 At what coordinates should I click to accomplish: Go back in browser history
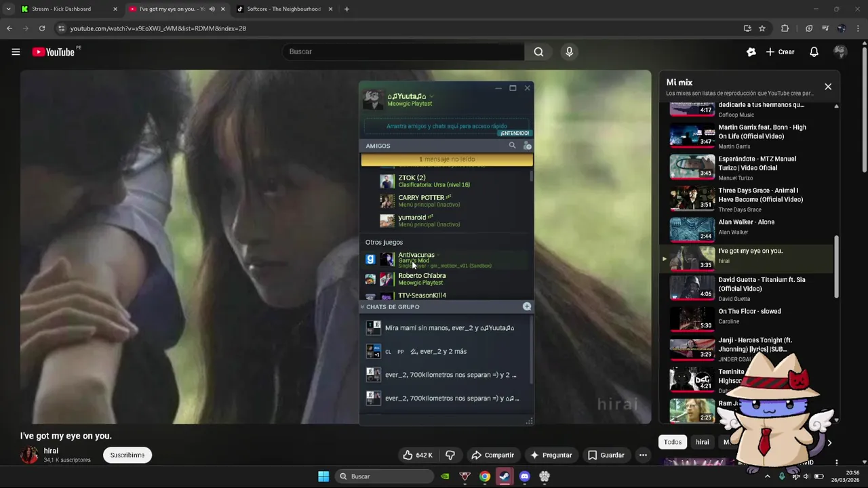click(x=9, y=28)
